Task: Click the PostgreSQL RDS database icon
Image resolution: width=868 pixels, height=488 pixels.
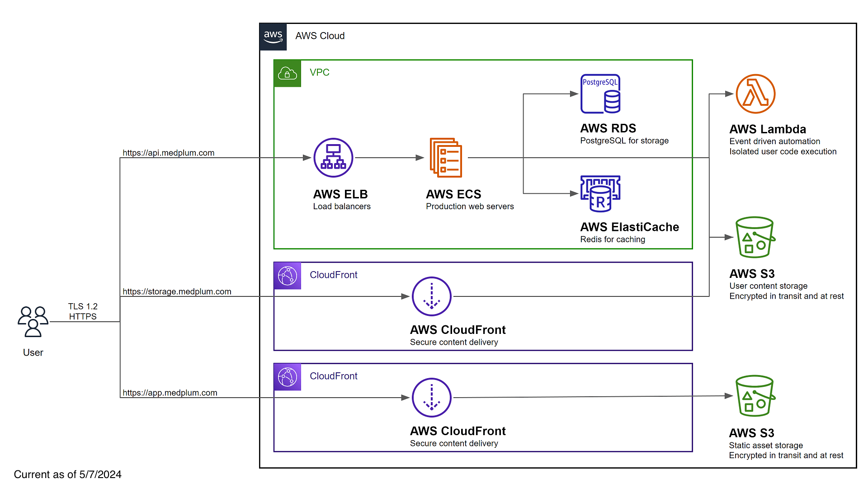Action: click(600, 94)
